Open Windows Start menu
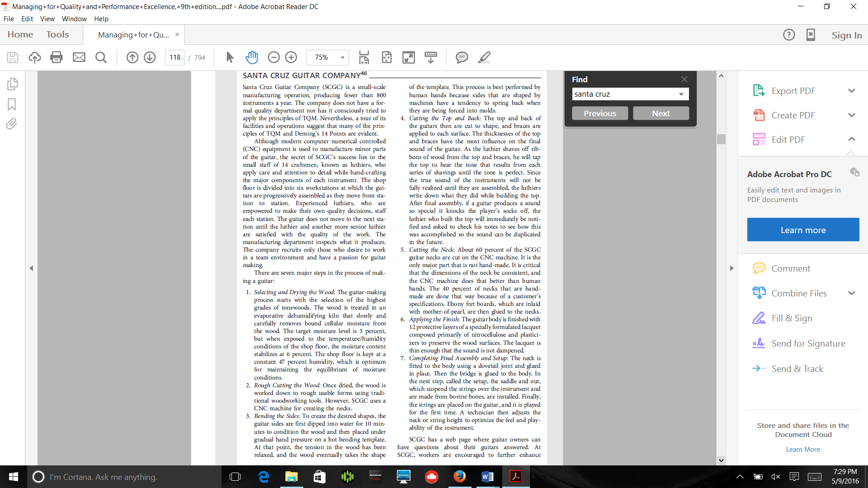 pos(14,477)
